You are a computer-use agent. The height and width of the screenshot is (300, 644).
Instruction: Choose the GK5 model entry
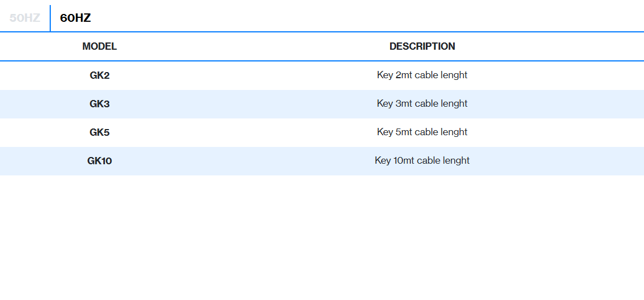(x=99, y=132)
